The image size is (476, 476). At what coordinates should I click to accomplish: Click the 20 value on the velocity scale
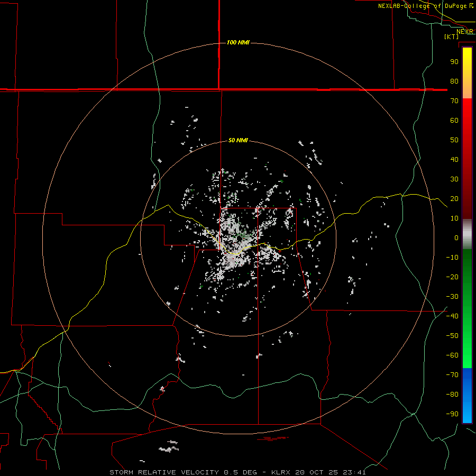click(454, 199)
